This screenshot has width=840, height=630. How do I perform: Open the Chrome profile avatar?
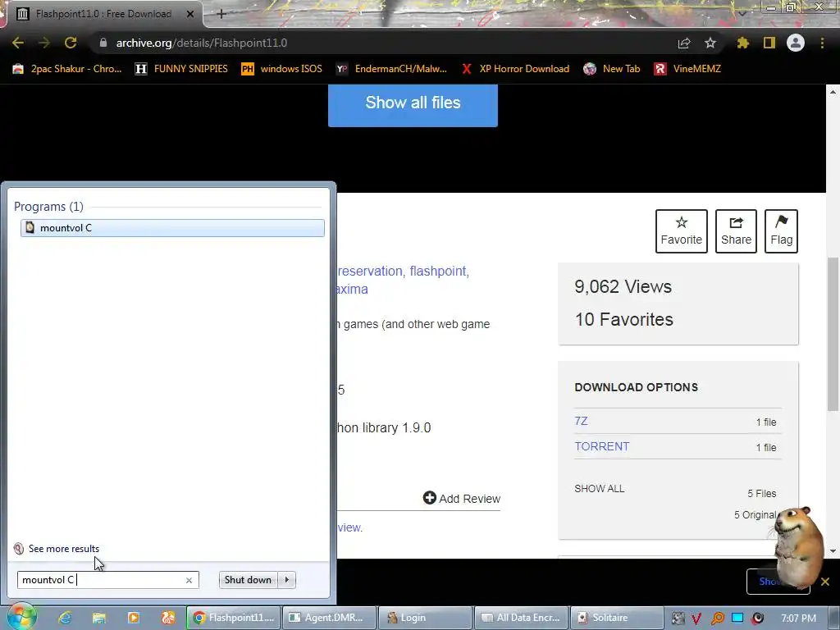[x=796, y=43]
